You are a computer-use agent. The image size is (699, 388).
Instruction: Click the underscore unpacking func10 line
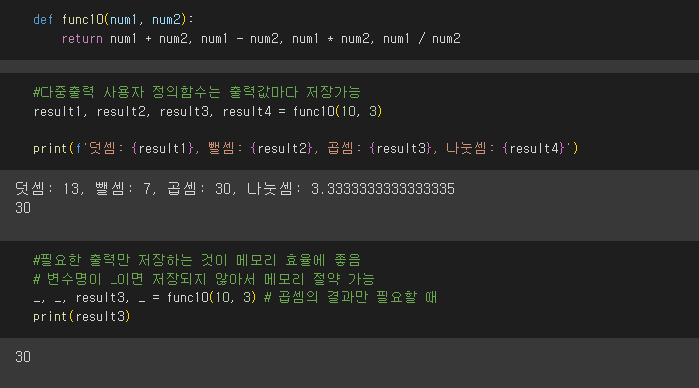[235, 297]
